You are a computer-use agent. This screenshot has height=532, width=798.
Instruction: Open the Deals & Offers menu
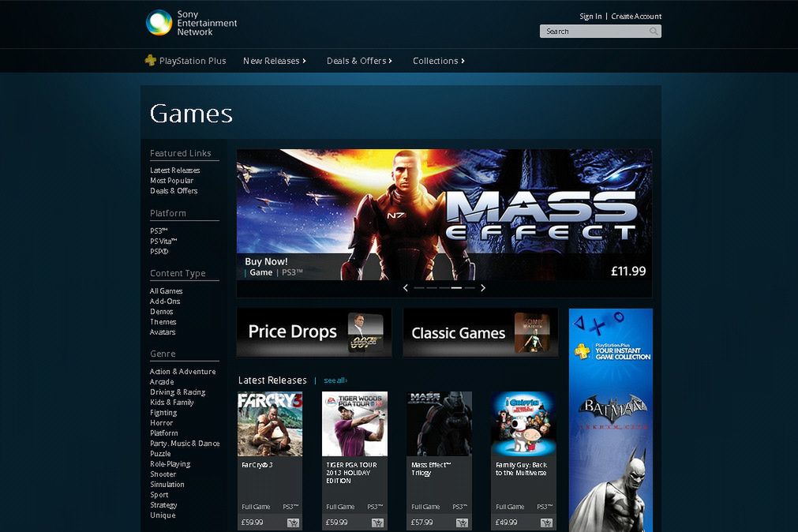(359, 61)
